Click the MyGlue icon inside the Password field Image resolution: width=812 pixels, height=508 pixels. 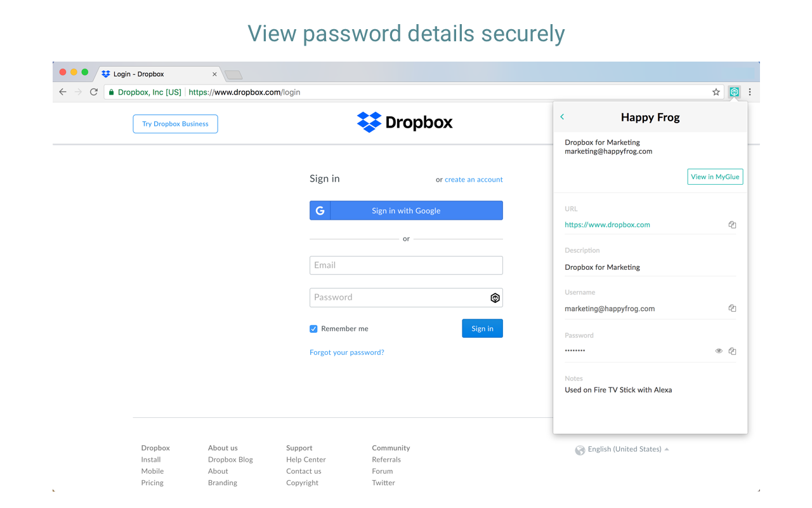click(495, 297)
